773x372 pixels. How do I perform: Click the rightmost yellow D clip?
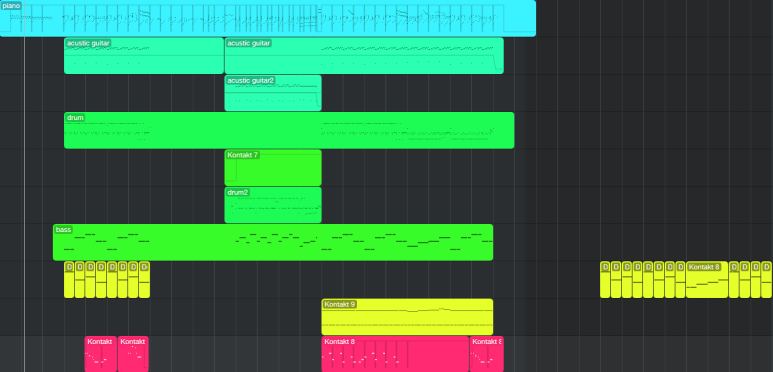(766, 280)
